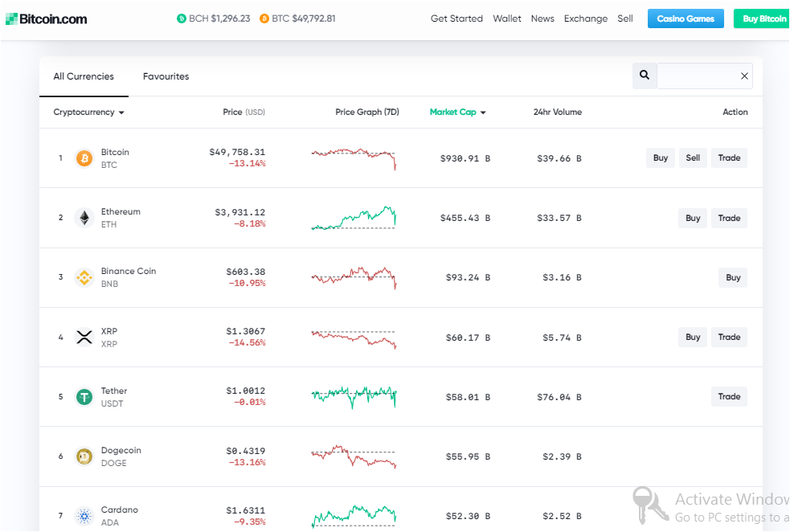Open Wallet menu item
The image size is (790, 532).
[507, 18]
